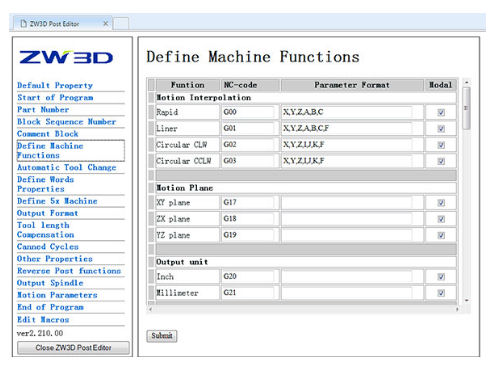This screenshot has width=494, height=370.
Task: Go to Output Format page
Action: 47,213
